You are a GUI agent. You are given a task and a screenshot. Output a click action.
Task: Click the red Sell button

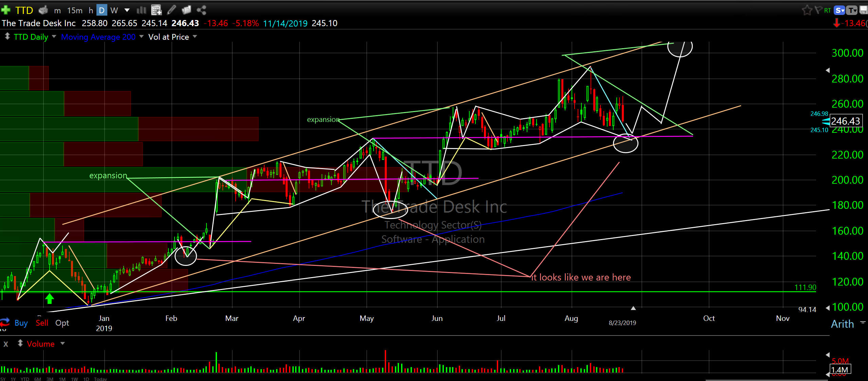tap(42, 323)
